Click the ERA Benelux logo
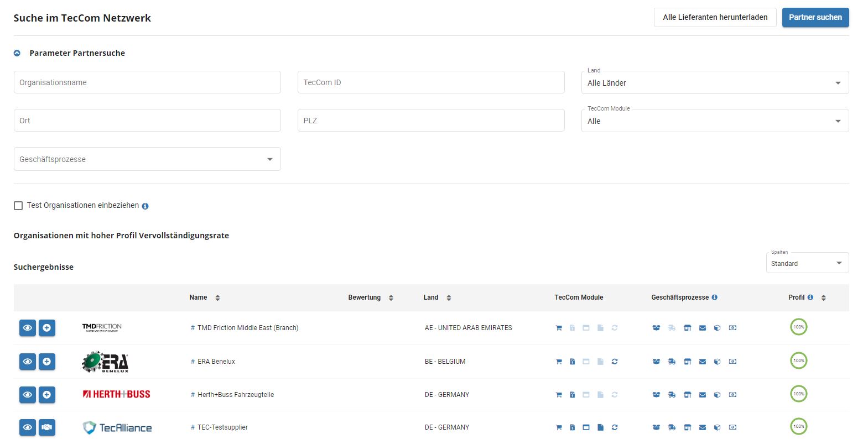The width and height of the screenshot is (868, 439). pyautogui.click(x=105, y=362)
